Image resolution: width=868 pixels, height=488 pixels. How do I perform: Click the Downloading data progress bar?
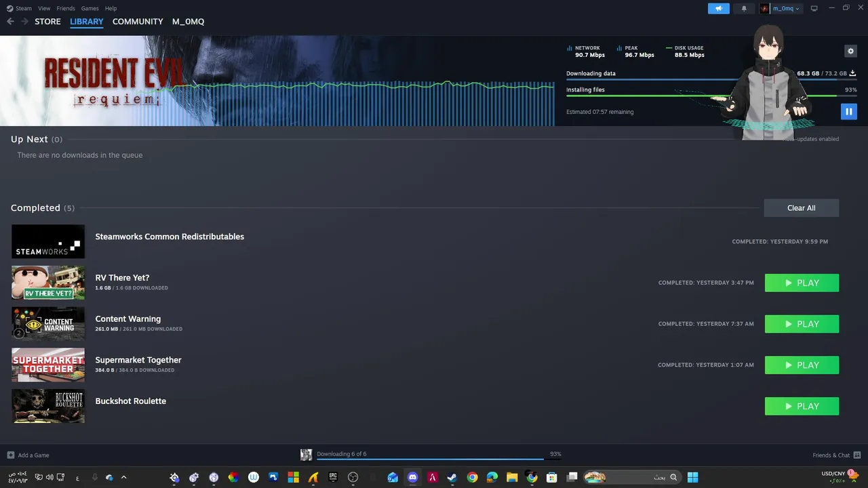coord(711,79)
